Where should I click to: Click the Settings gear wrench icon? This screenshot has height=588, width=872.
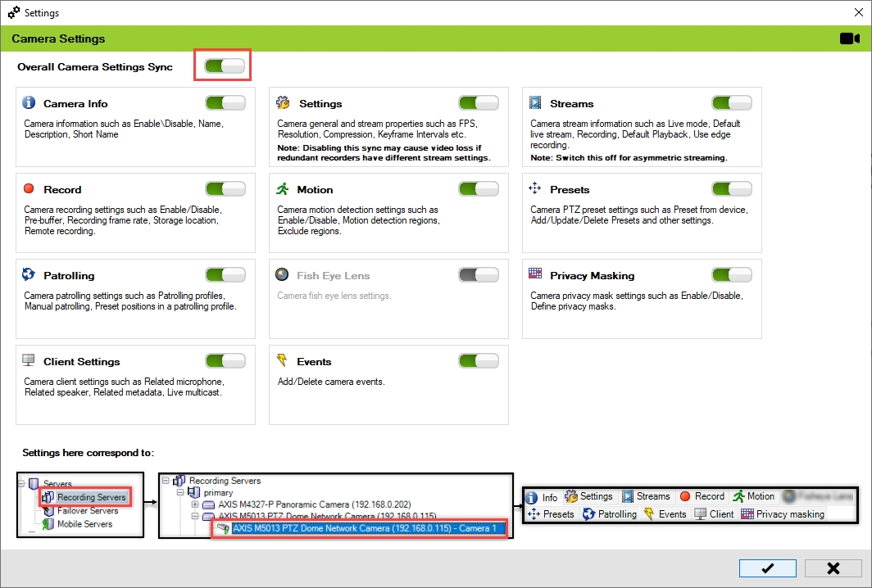pyautogui.click(x=283, y=103)
